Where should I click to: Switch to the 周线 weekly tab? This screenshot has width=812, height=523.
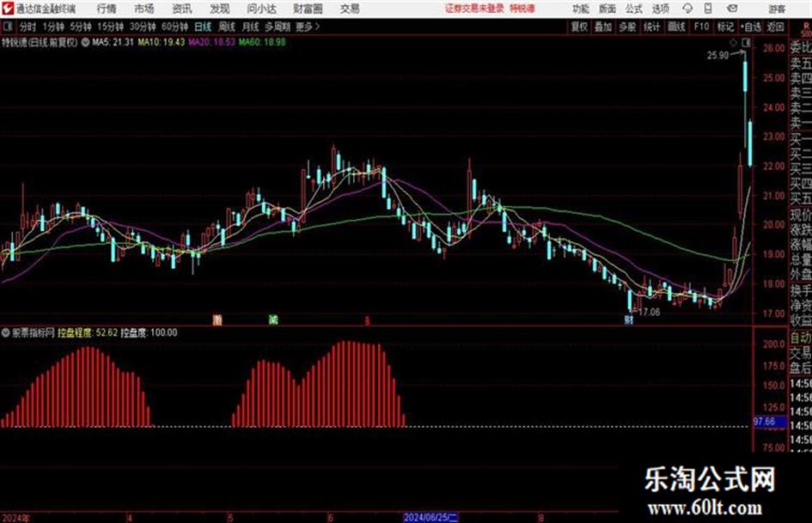point(227,27)
